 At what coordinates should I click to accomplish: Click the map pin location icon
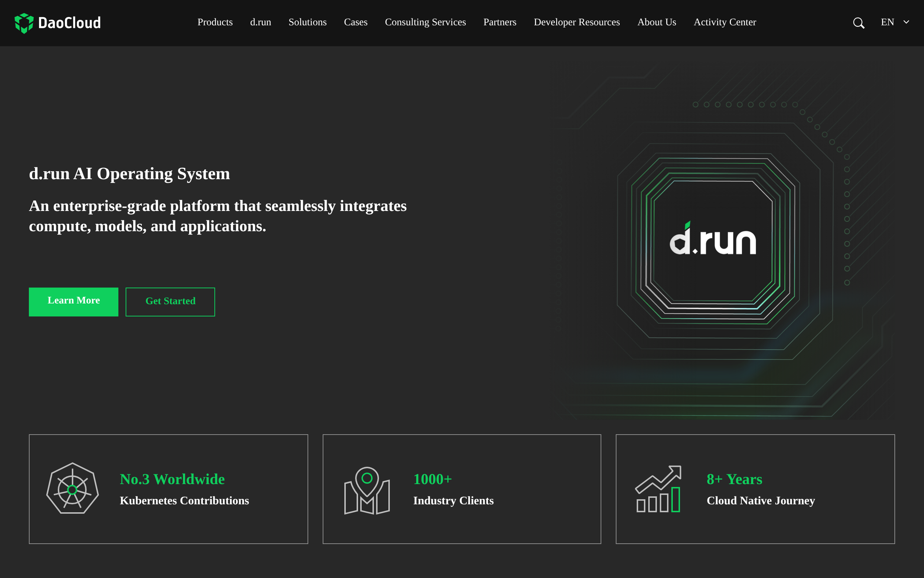367,490
